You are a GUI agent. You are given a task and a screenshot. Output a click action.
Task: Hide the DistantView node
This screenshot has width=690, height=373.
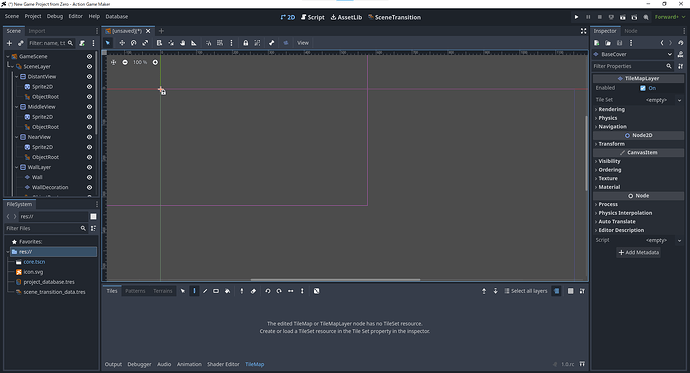[x=89, y=77]
